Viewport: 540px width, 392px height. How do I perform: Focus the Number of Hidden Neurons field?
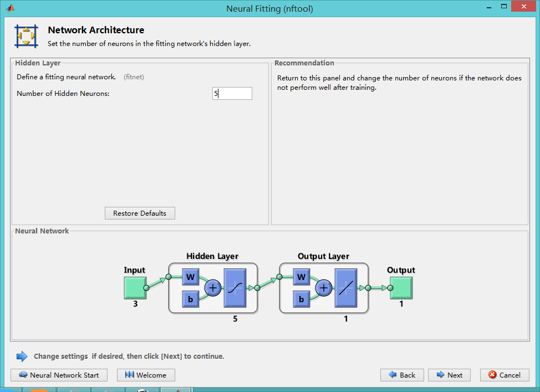pyautogui.click(x=232, y=93)
